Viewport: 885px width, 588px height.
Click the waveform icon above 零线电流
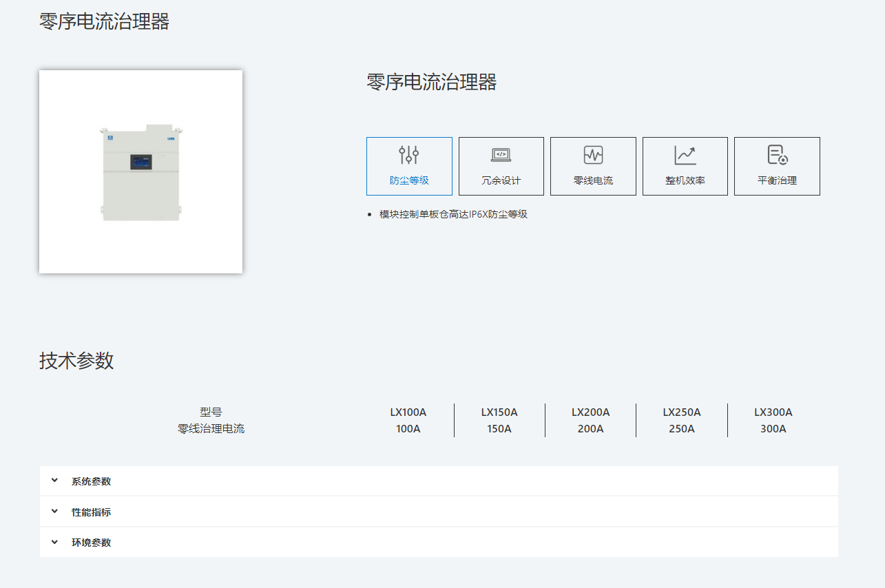[593, 155]
